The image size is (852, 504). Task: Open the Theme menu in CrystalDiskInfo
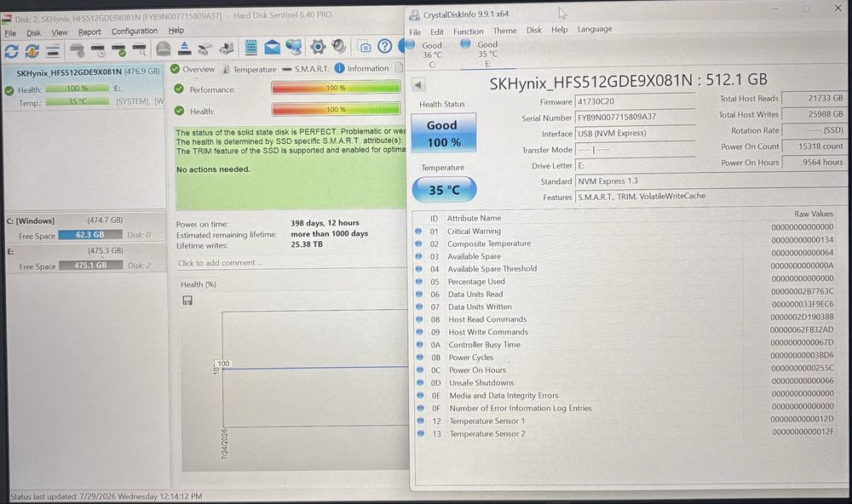504,31
